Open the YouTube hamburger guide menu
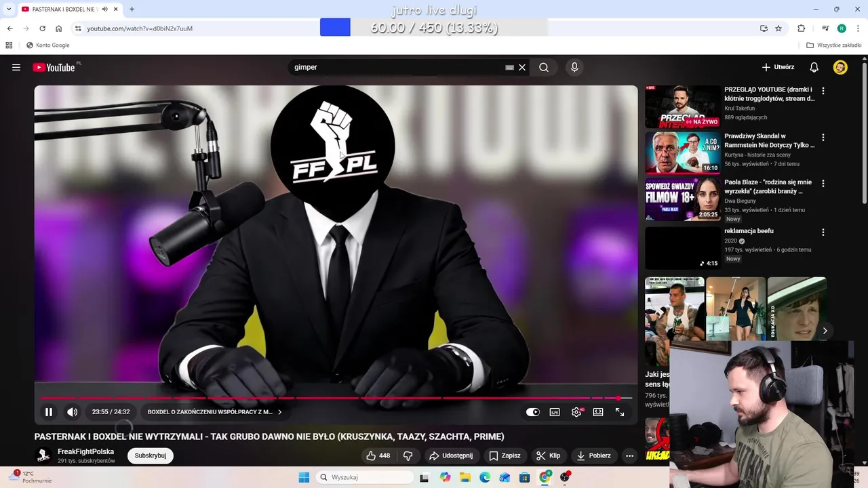868x488 pixels. click(x=16, y=67)
